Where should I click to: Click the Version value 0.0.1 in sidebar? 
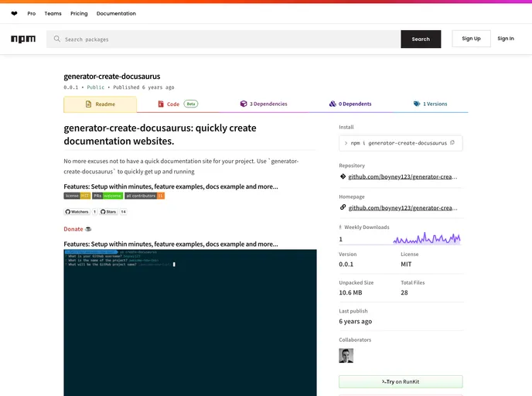[x=346, y=264]
